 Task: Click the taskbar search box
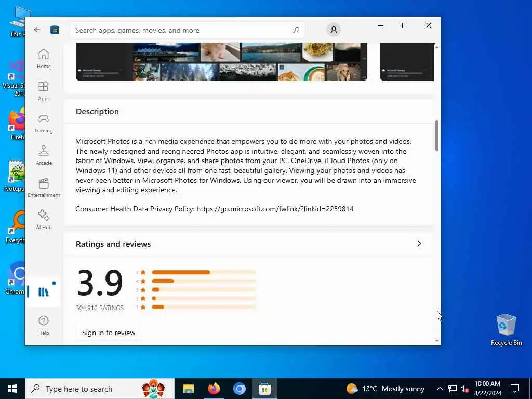(x=100, y=389)
